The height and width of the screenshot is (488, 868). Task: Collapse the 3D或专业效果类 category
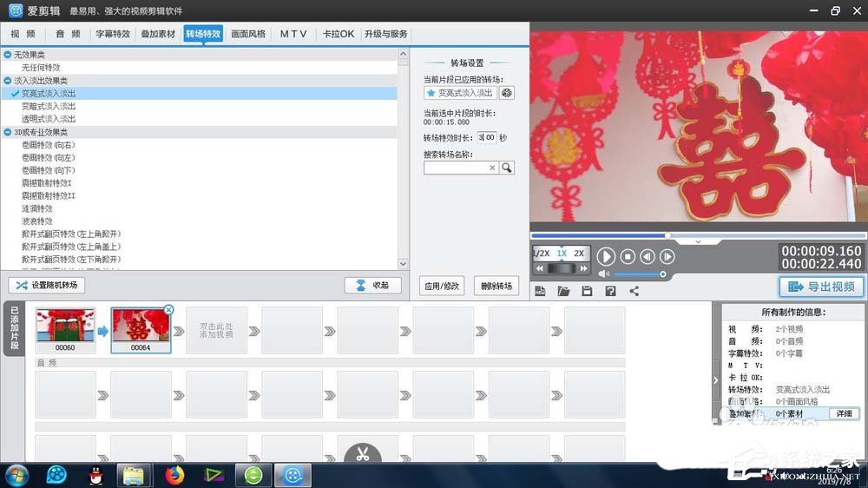coord(8,132)
